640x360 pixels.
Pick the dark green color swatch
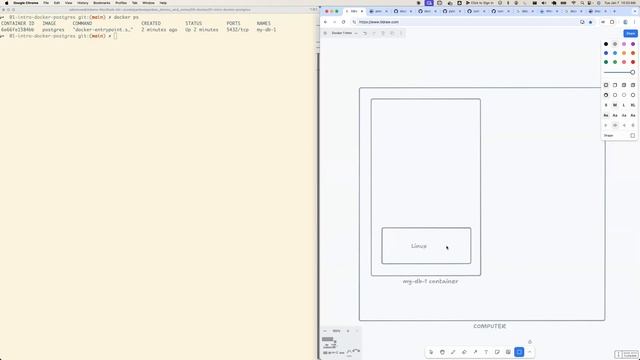606,62
